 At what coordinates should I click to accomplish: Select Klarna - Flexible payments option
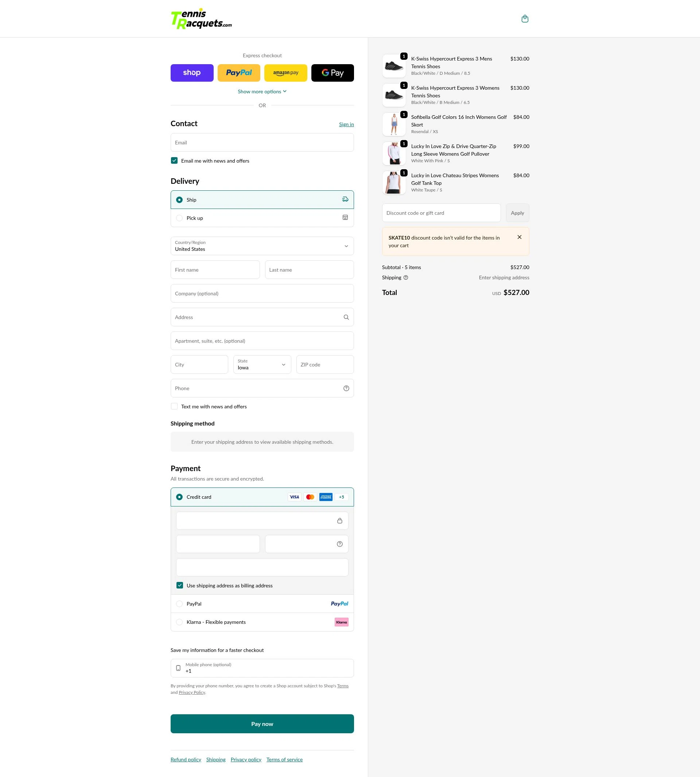point(262,622)
